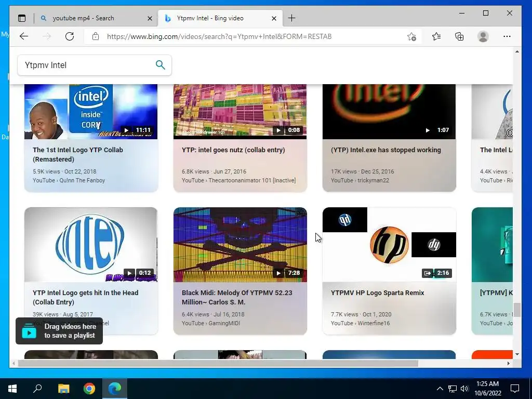Click 'YouTube › Thecartoonanimator 101 [Inactive]' text
This screenshot has height=399, width=532.
coord(238,180)
